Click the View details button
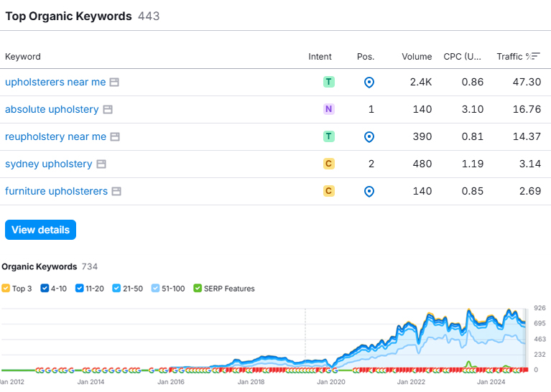Viewport: 551px width, 392px height. click(40, 230)
